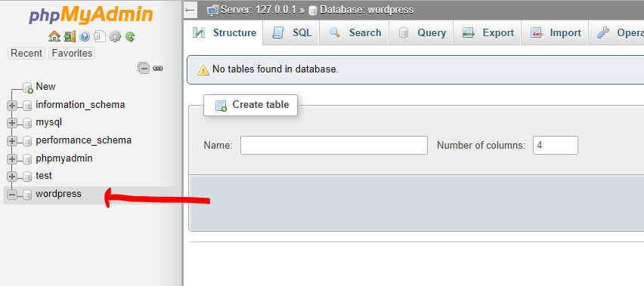644x286 pixels.
Task: Click the Home icon under the logo
Action: tap(54, 37)
